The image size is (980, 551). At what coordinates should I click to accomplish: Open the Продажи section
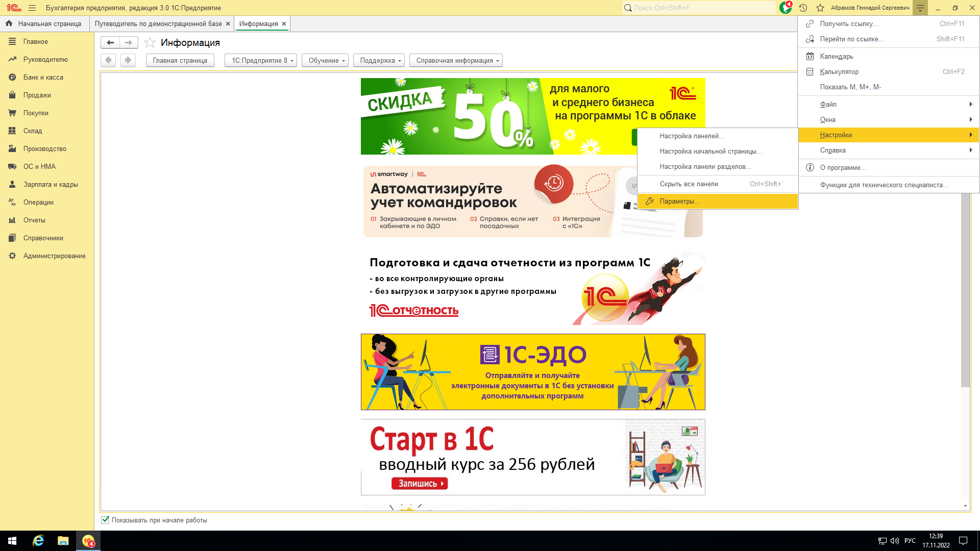(47, 95)
